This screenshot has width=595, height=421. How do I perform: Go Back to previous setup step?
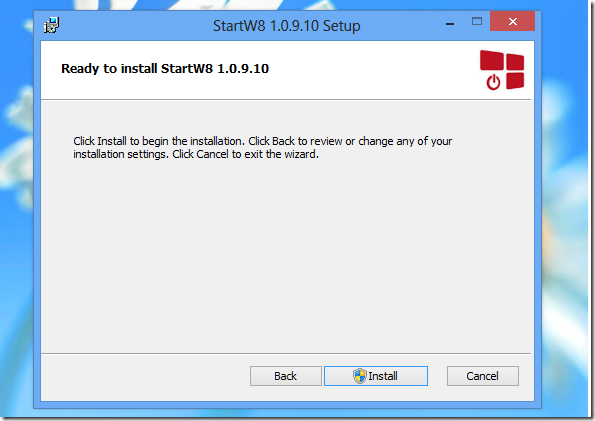tap(286, 376)
